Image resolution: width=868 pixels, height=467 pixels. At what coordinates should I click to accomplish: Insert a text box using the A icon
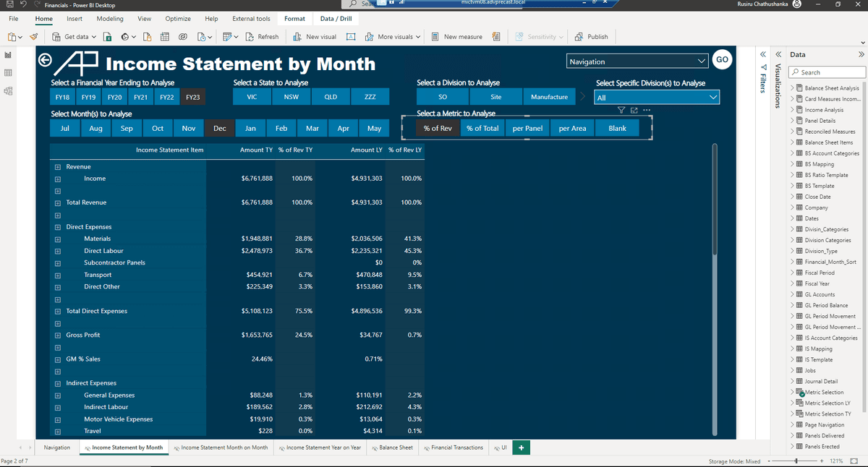click(351, 36)
